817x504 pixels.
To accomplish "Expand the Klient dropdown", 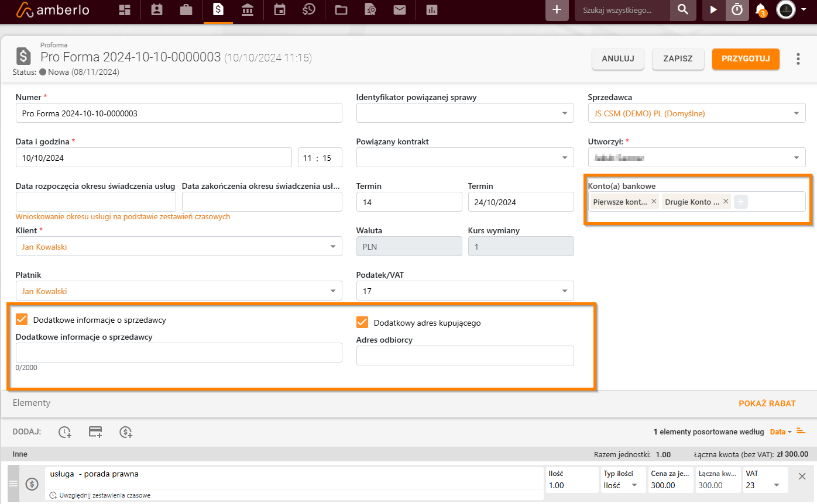I will 333,247.
